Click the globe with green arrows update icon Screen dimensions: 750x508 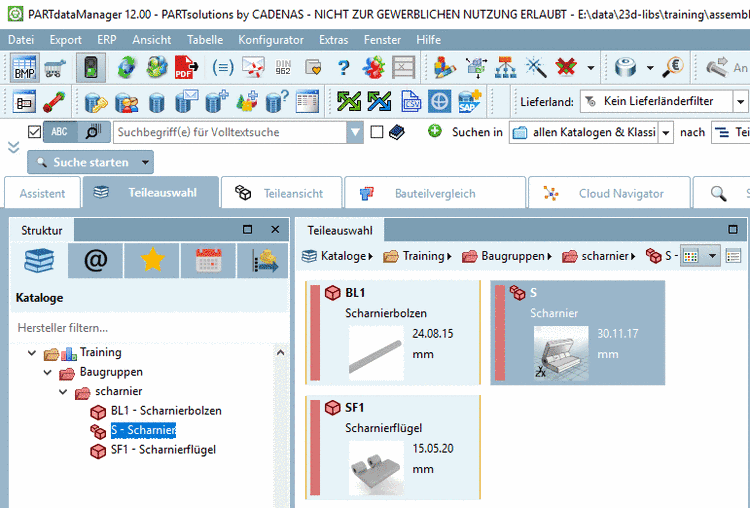pos(126,67)
